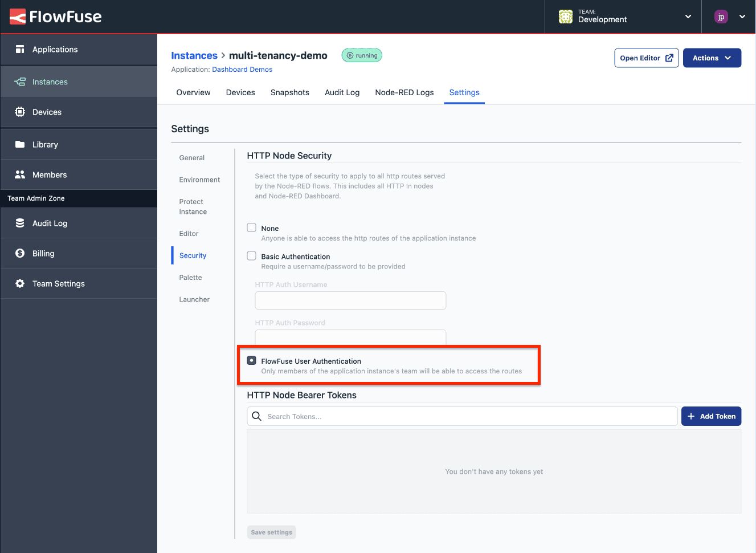Switch to the Snapshots tab

coord(289,92)
